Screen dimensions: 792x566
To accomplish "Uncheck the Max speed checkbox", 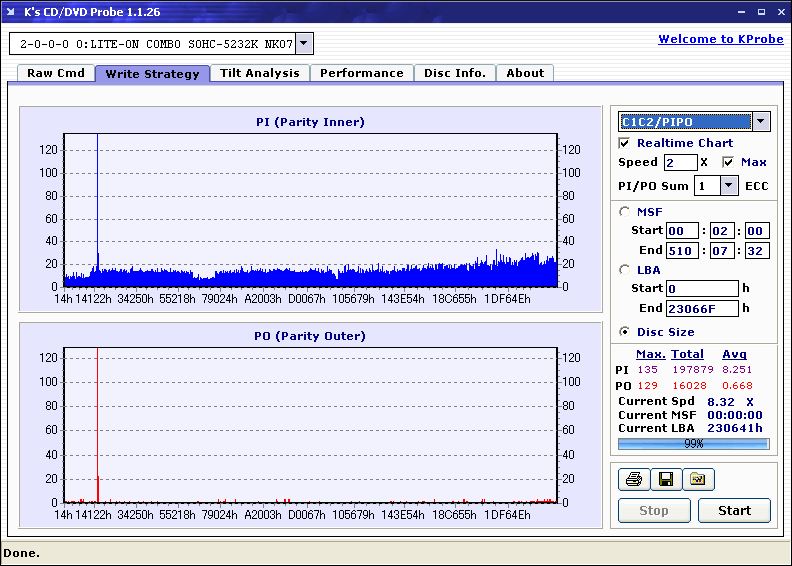I will tap(728, 162).
